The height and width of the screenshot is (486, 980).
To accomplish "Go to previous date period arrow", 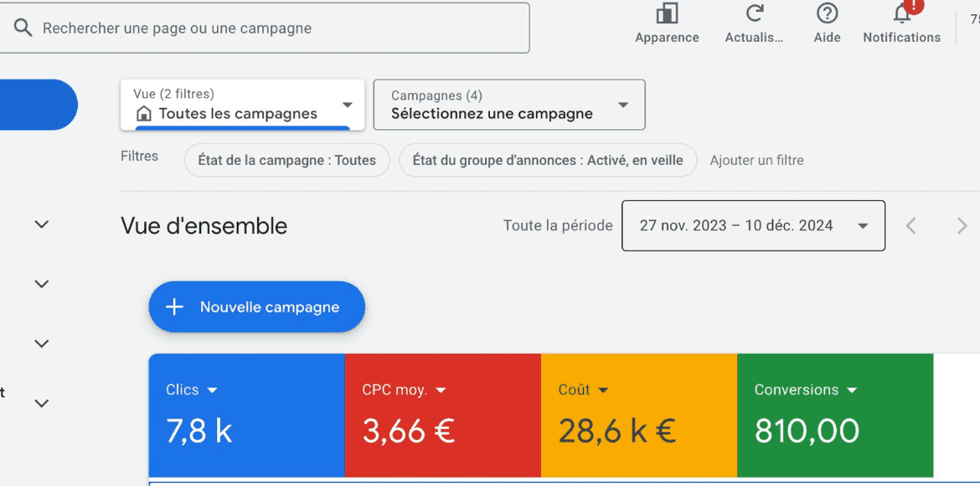I will tap(910, 225).
